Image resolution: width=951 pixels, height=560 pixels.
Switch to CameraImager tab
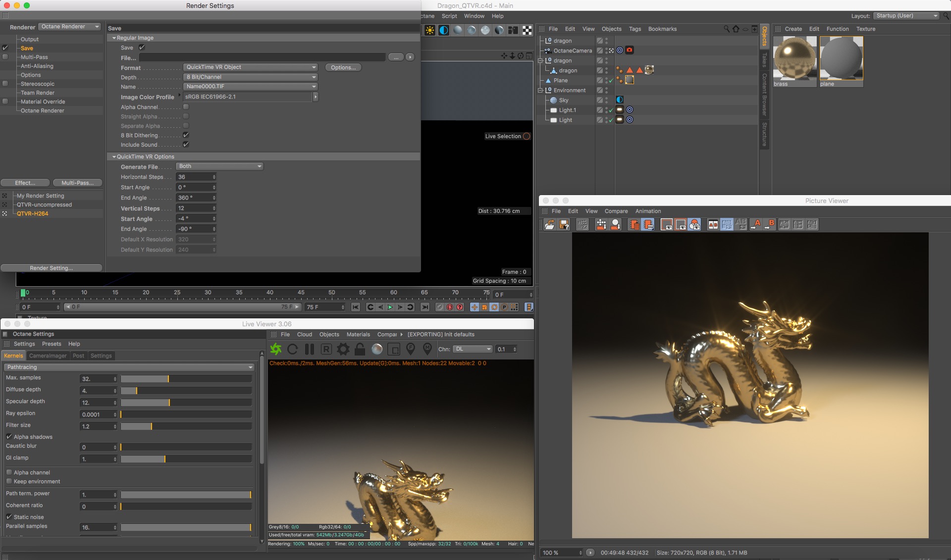(x=48, y=356)
